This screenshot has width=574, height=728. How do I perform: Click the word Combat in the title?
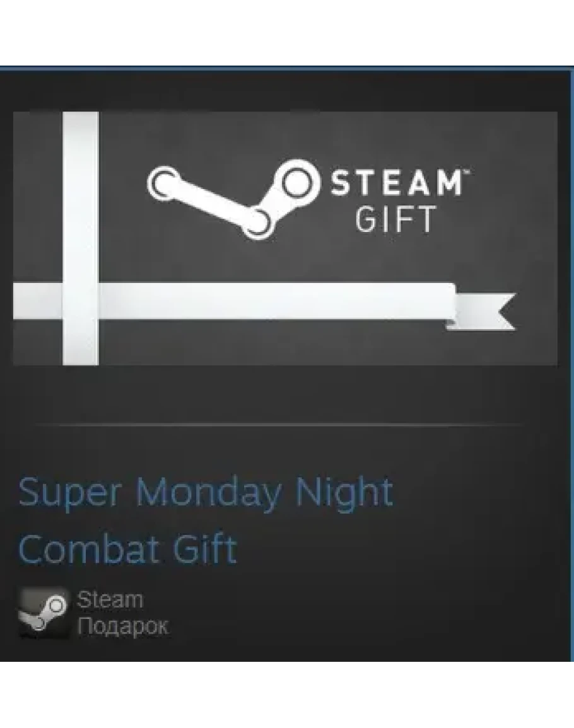tap(88, 549)
